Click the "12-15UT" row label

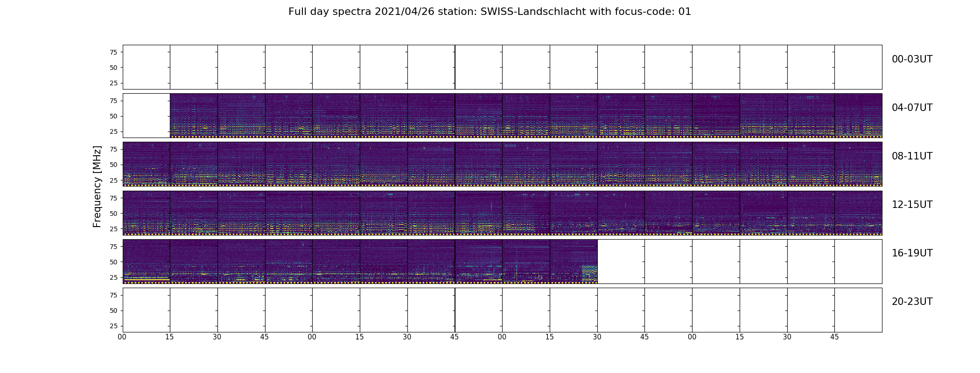[x=912, y=205]
